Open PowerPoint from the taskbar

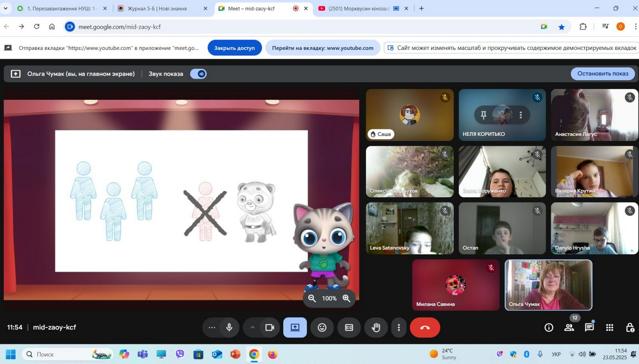coord(235,354)
